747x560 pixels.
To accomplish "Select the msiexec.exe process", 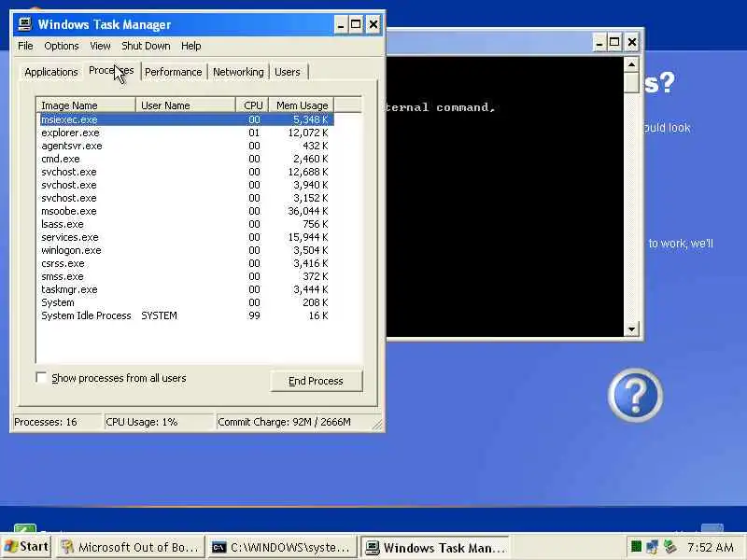I will pyautogui.click(x=187, y=119).
